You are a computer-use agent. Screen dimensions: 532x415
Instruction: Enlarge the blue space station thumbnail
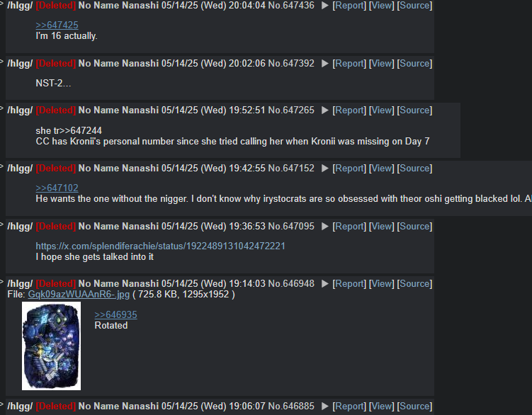coord(51,346)
